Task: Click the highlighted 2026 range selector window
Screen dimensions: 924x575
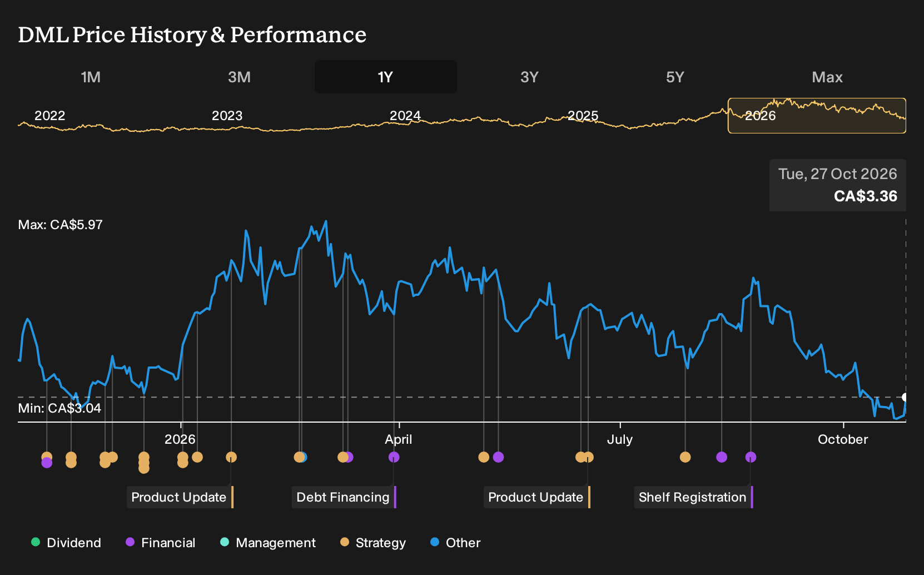Action: pos(817,116)
